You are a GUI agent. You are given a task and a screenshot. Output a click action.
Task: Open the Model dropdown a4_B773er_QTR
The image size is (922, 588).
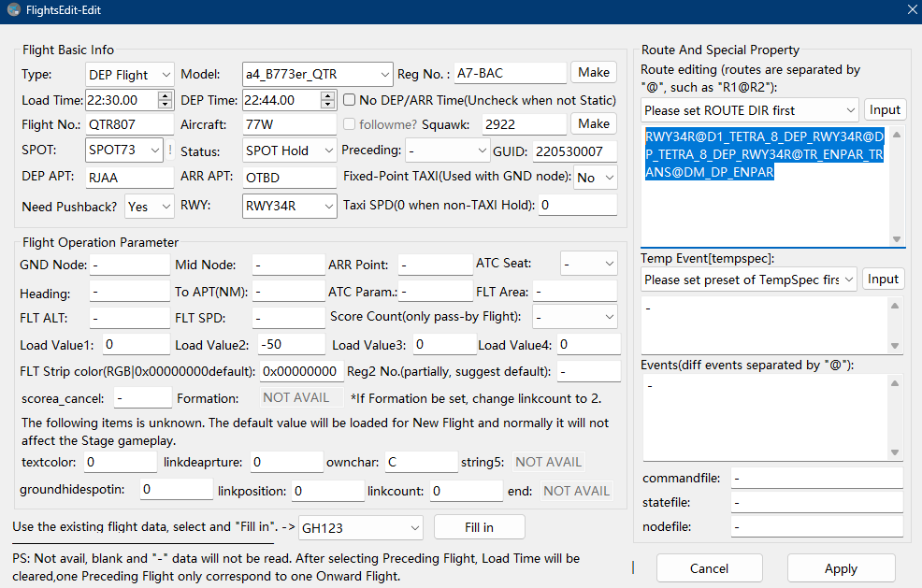tap(318, 74)
